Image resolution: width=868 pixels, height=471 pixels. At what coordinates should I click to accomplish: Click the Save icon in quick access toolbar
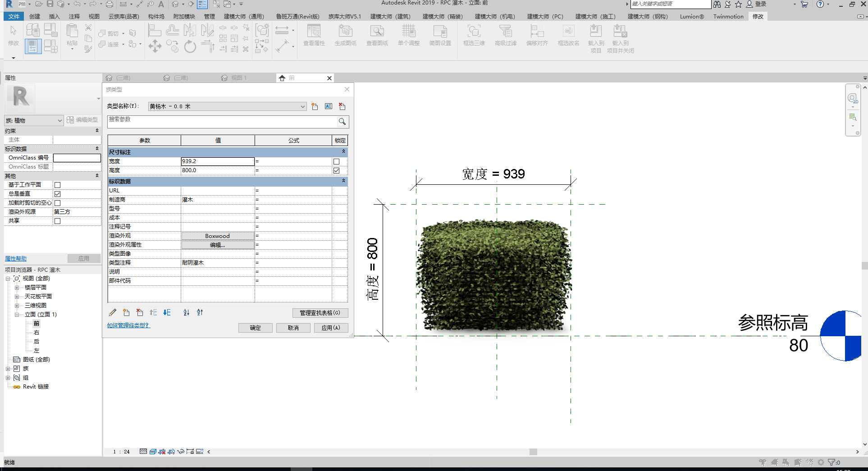click(x=50, y=4)
